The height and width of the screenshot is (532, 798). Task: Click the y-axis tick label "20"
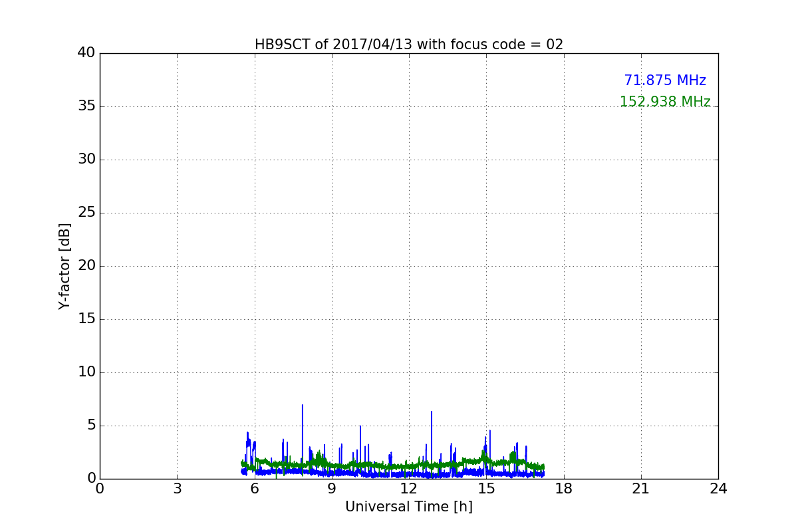click(x=86, y=266)
